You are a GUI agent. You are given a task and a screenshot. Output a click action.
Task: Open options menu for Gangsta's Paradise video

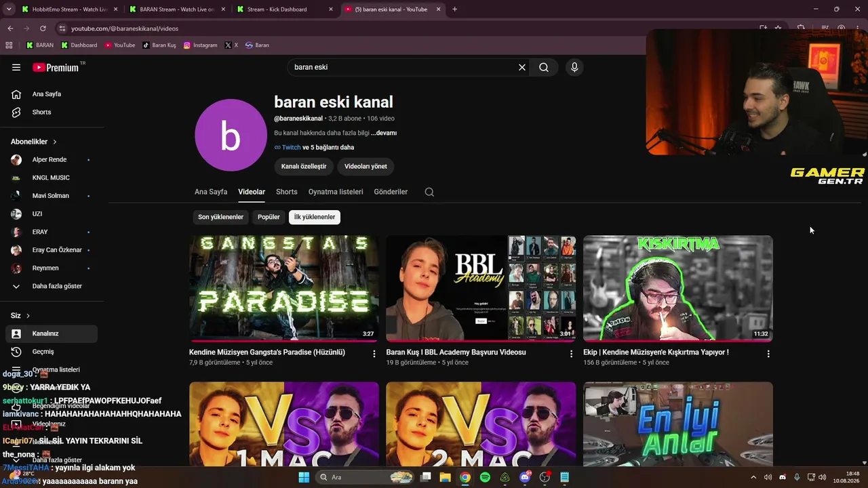coord(374,354)
